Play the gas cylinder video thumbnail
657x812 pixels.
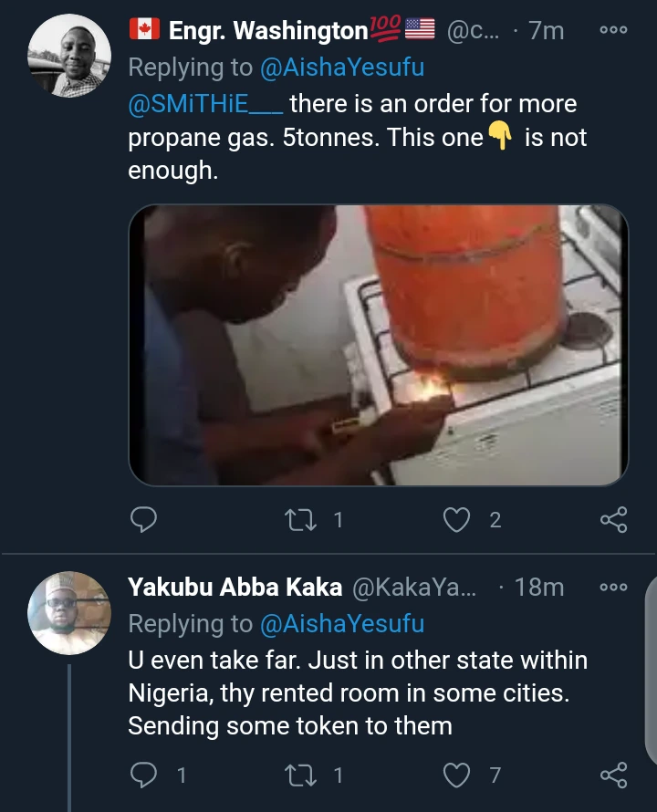pyautogui.click(x=378, y=345)
